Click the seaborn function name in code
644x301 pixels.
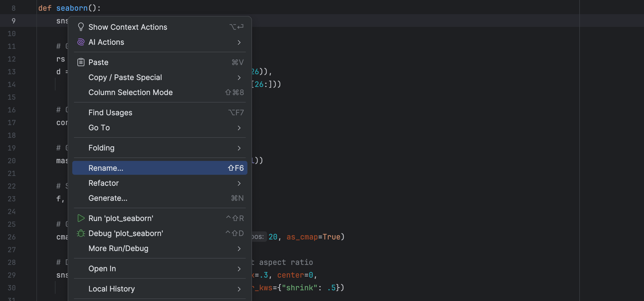(x=72, y=8)
